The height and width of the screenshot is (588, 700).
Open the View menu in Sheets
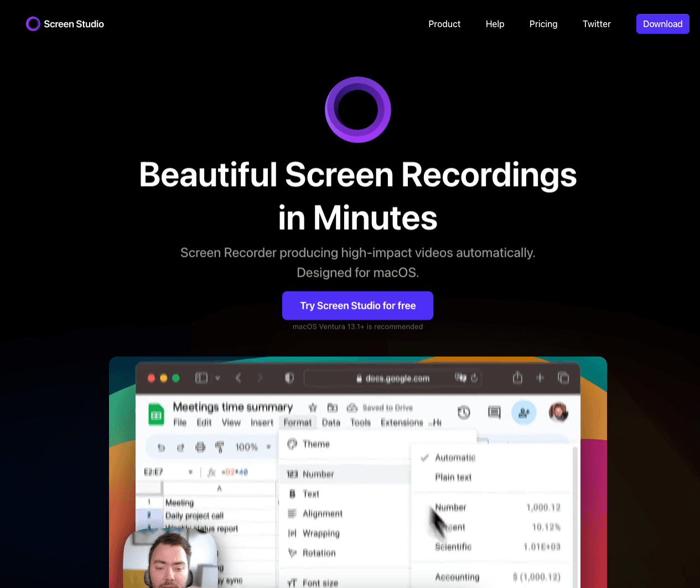tap(231, 422)
